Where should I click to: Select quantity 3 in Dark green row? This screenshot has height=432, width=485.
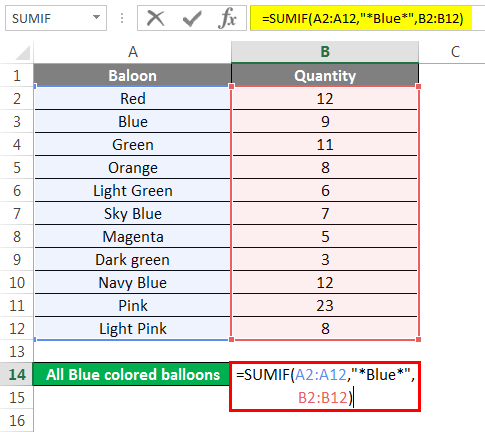coord(325,260)
